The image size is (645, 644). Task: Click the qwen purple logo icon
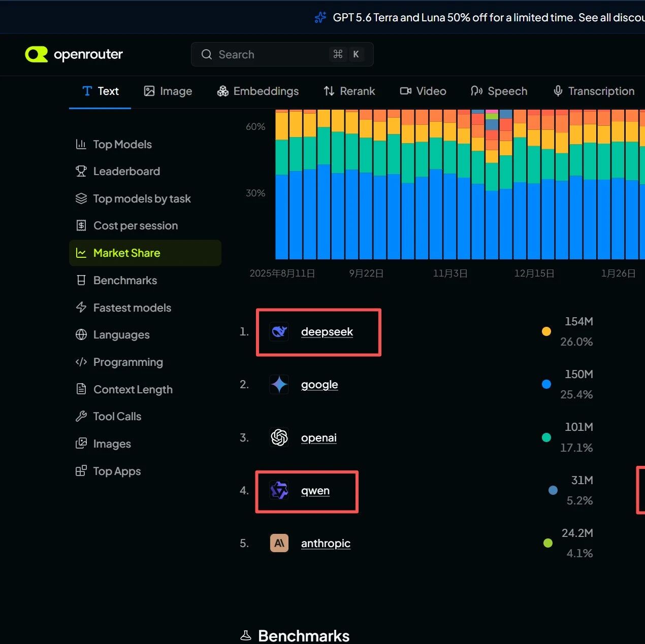pos(279,490)
